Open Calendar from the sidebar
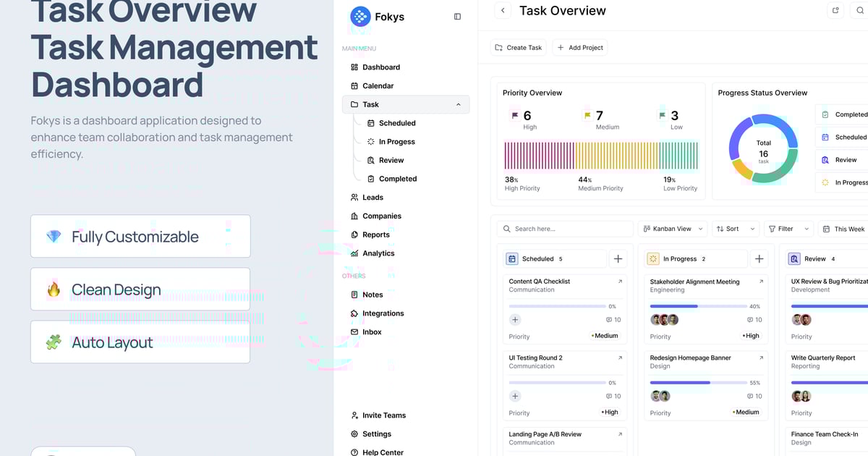 (x=378, y=86)
